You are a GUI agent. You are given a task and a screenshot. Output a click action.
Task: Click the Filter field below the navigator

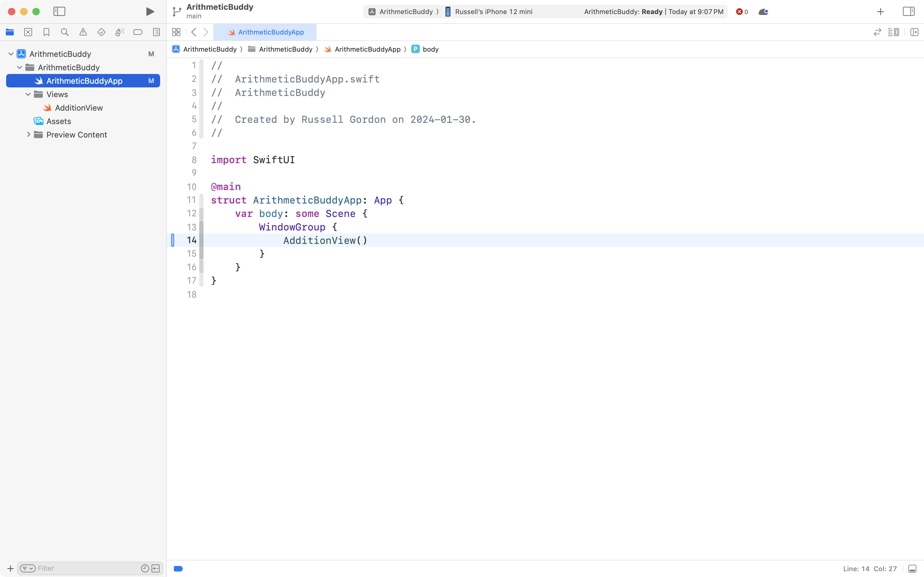(76, 568)
